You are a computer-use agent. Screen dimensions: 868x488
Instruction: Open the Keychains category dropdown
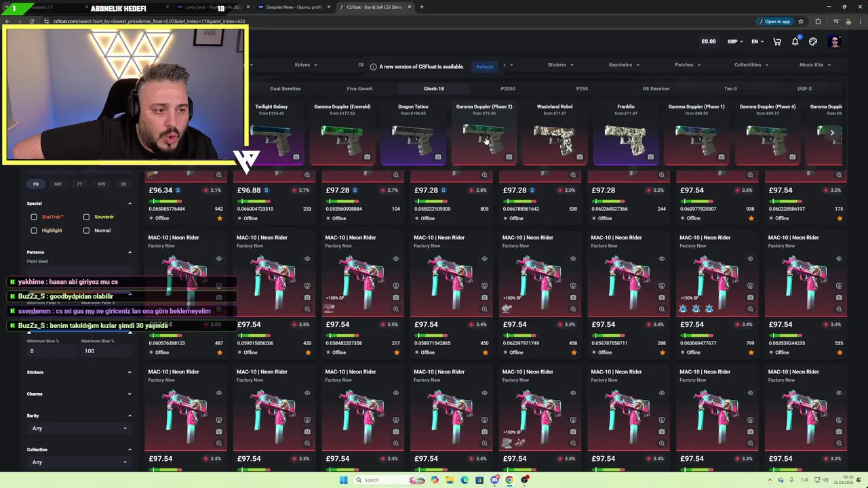(624, 65)
